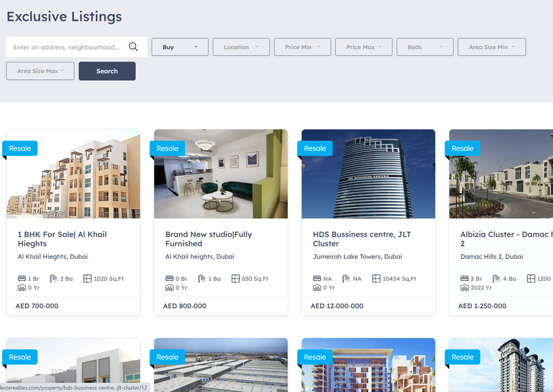Open Brand New studio Fully Furnished listing
The height and width of the screenshot is (392, 553).
(208, 239)
